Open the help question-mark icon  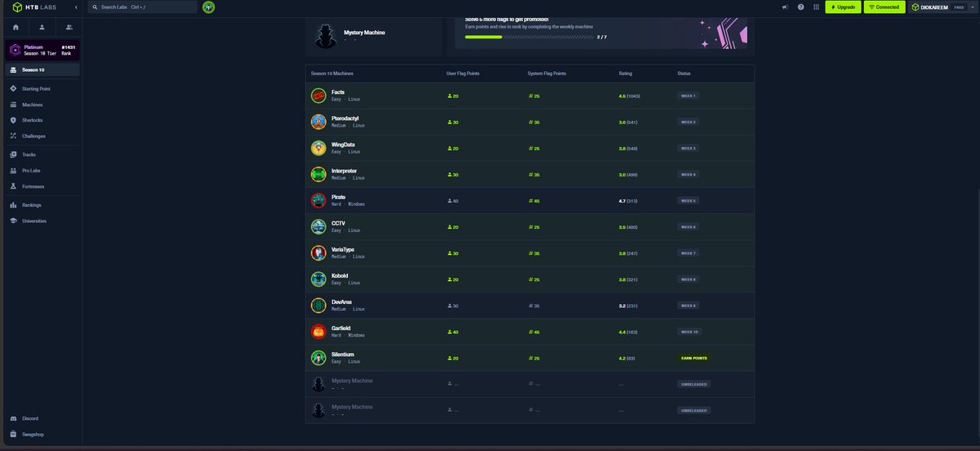tap(800, 7)
